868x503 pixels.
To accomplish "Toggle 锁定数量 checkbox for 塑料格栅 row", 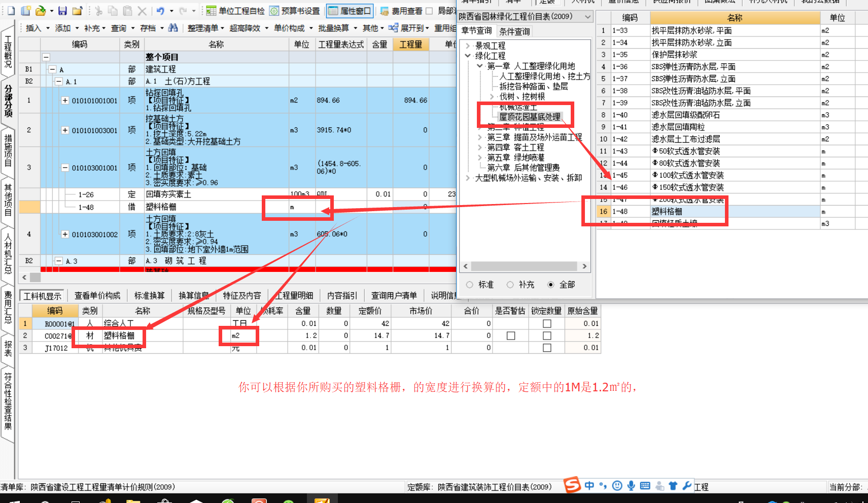I will (547, 336).
